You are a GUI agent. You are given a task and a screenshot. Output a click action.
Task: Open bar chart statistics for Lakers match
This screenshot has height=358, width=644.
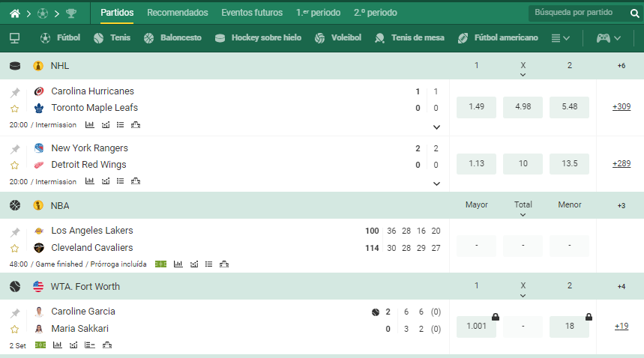(178, 264)
